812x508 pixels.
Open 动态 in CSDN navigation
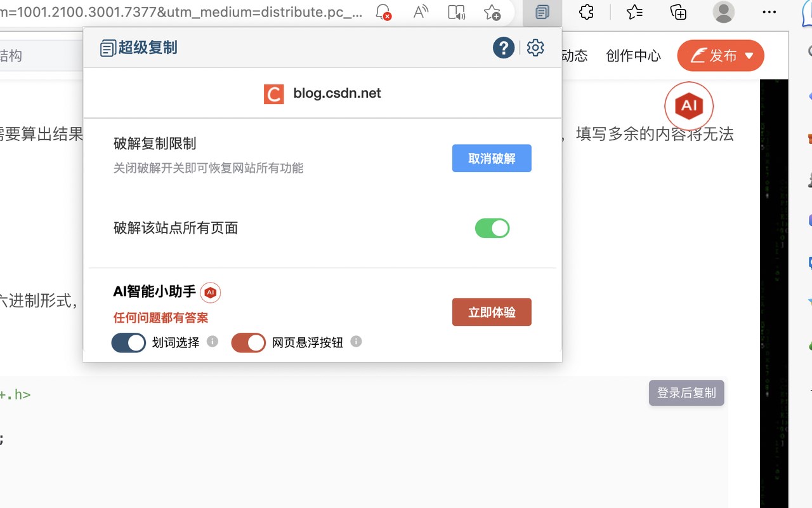[575, 56]
